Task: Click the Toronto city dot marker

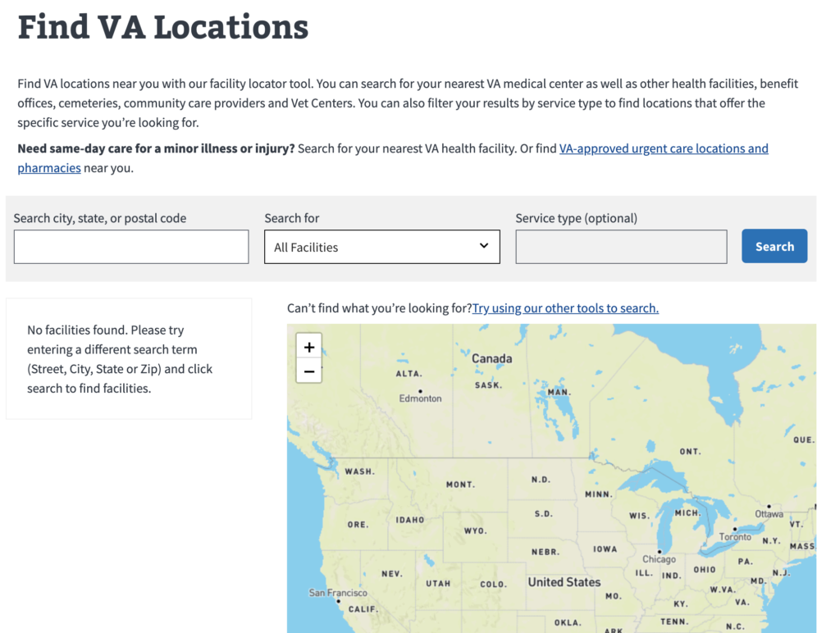Action: coord(735,529)
